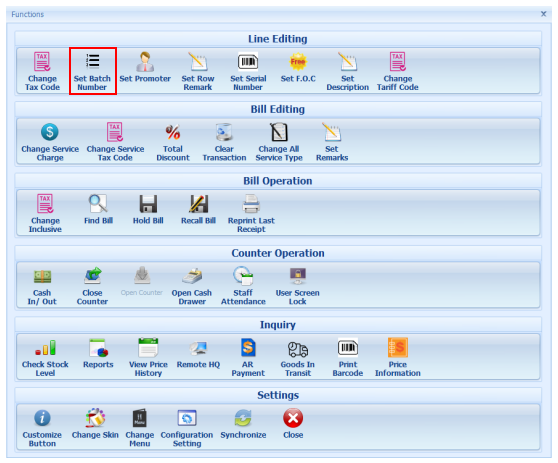Select Hold Bill floppy icon

(148, 204)
